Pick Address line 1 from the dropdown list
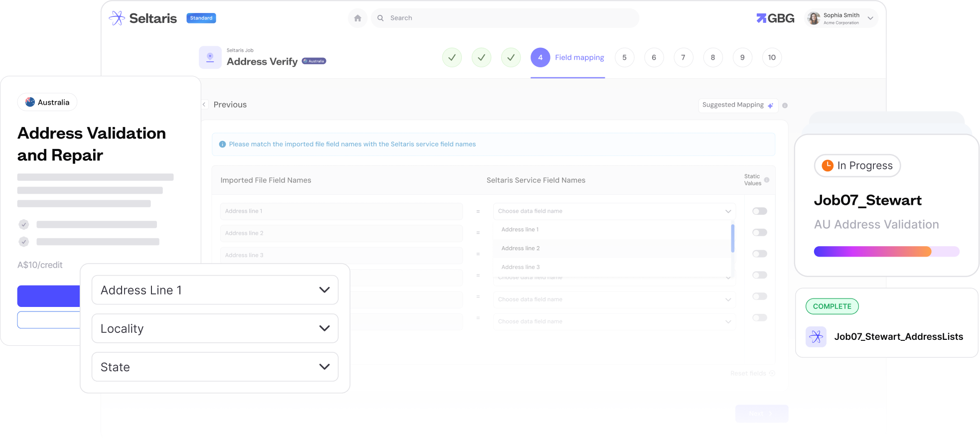This screenshot has width=980, height=443. 611,230
